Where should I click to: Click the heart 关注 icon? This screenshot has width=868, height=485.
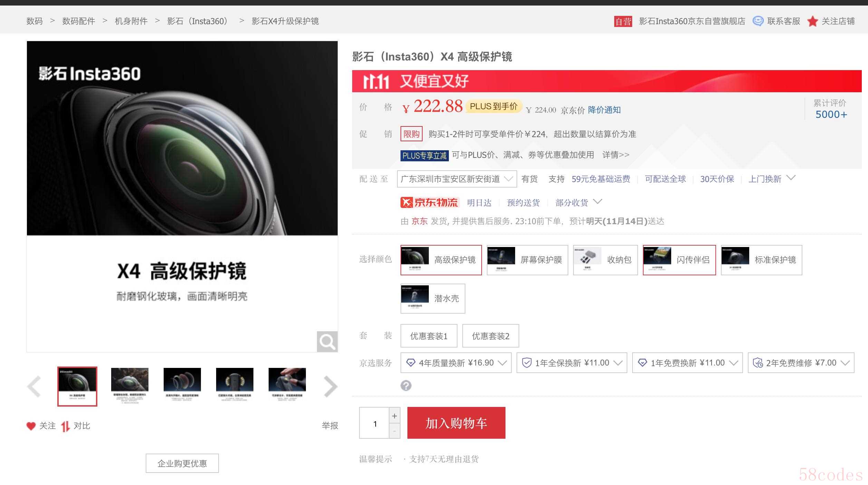pos(31,426)
